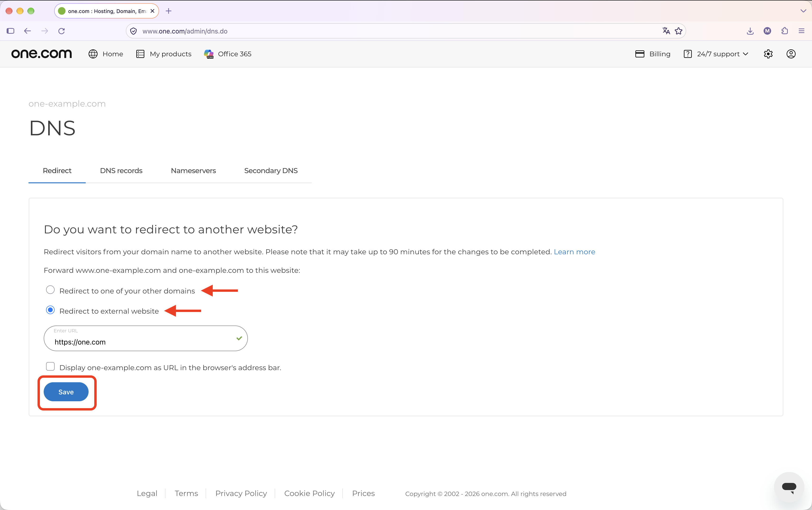
Task: Open the browser downloads icon
Action: point(750,31)
